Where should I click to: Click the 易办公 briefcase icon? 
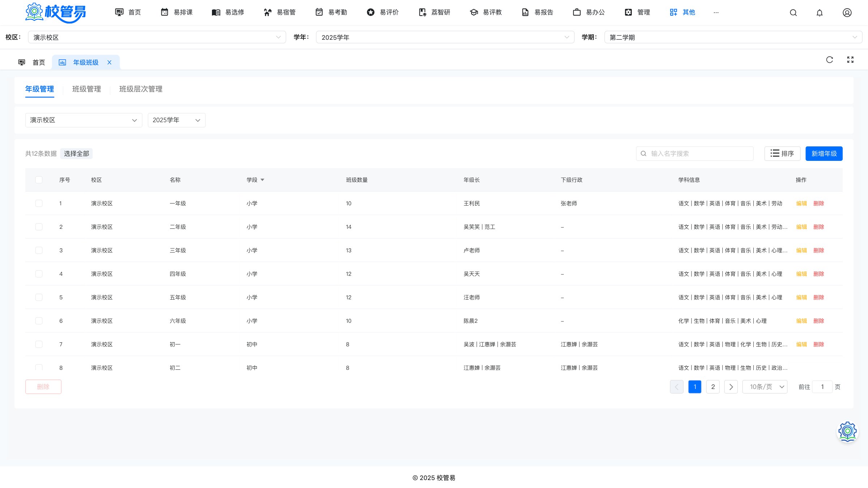tap(577, 12)
